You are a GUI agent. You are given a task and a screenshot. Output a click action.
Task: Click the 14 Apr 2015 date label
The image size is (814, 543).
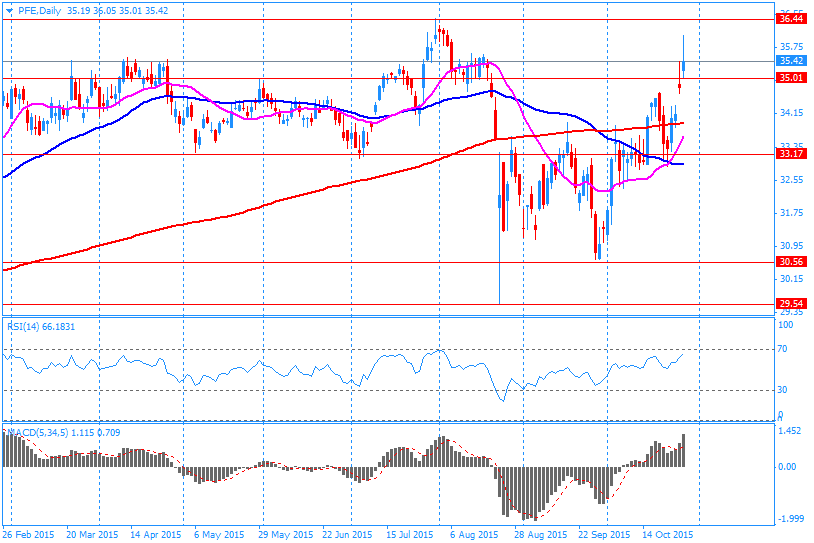click(x=155, y=535)
